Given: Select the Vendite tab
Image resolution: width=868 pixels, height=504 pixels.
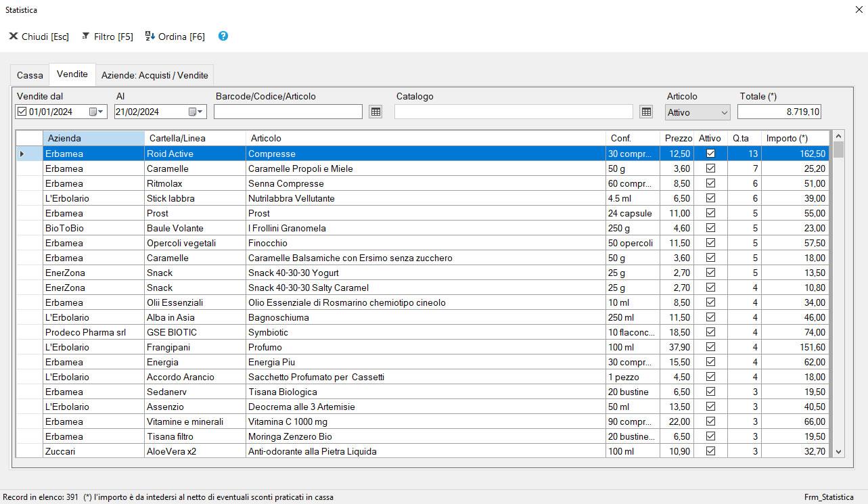Looking at the screenshot, I should point(72,74).
